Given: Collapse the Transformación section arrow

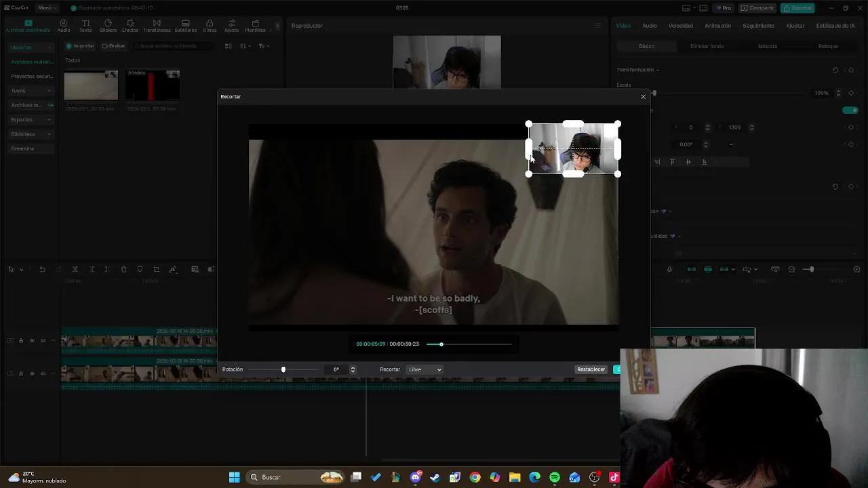Looking at the screenshot, I should click(x=657, y=70).
